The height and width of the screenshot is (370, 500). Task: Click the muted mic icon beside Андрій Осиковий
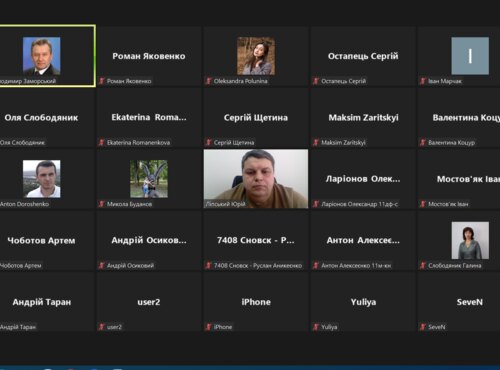click(102, 265)
